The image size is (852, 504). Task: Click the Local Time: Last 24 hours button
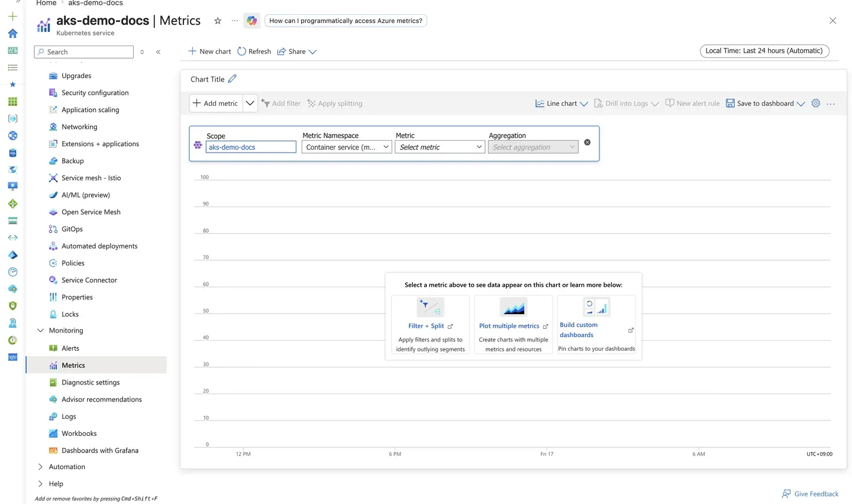coord(764,51)
